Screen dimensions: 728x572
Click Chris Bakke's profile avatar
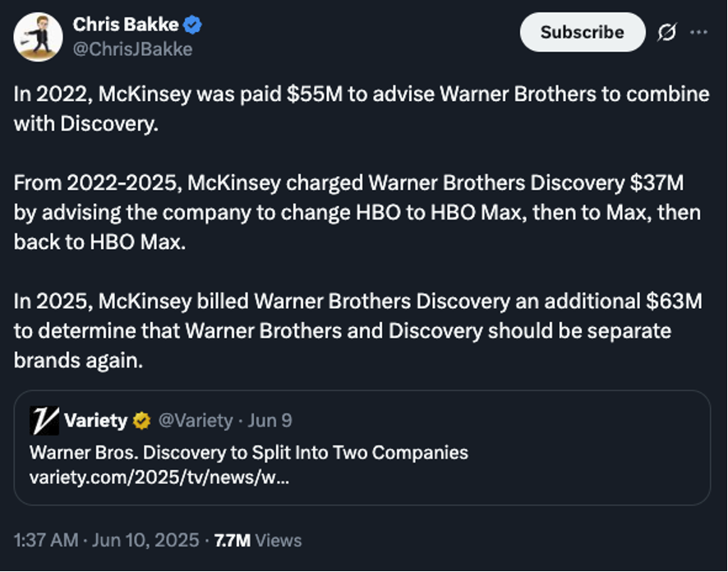tap(38, 37)
